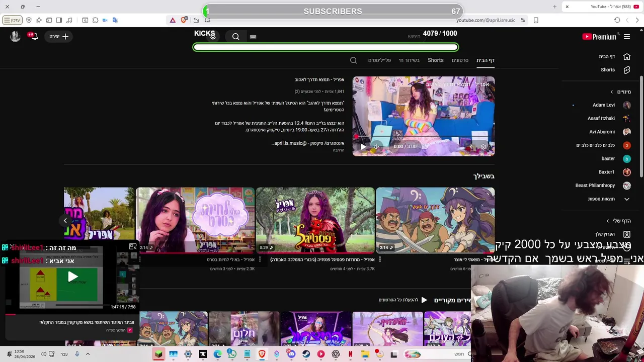Expand the subscriptions 'מינויים' section chevron
The image size is (644, 362).
point(612,92)
